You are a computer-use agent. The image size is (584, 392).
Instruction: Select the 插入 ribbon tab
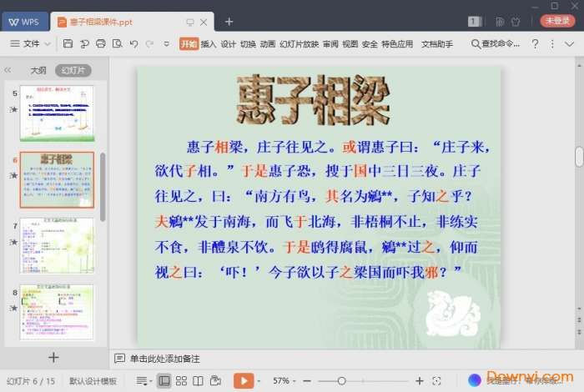tap(209, 44)
